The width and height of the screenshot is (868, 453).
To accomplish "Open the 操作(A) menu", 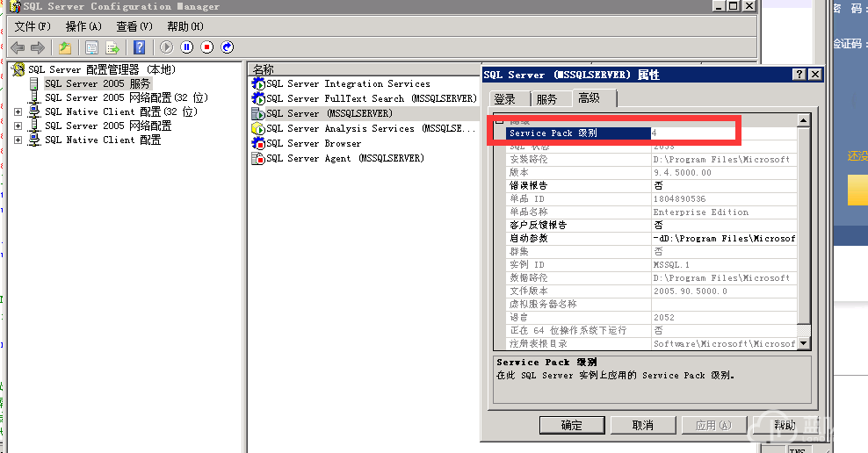I will 83,26.
